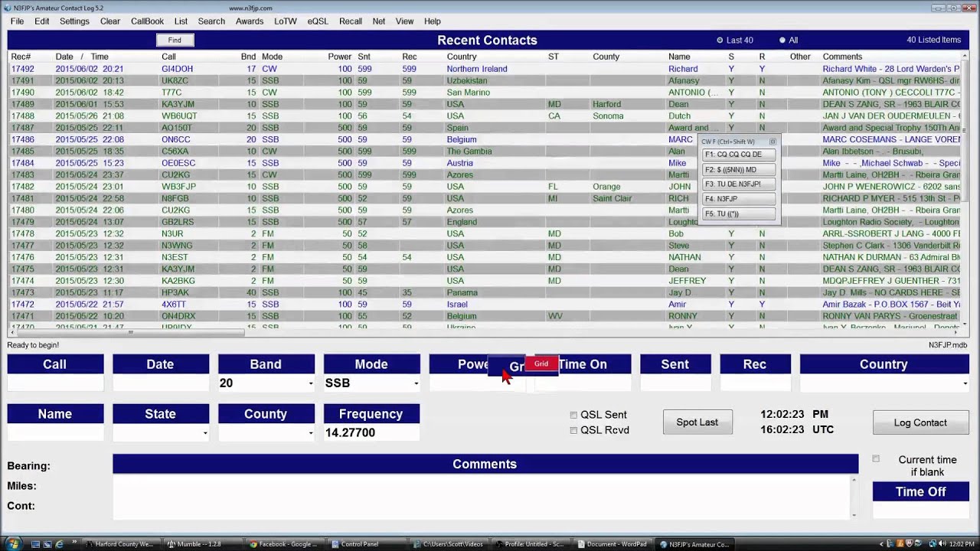Screen dimensions: 980x551
Task: Open the Settings menu
Action: (74, 21)
